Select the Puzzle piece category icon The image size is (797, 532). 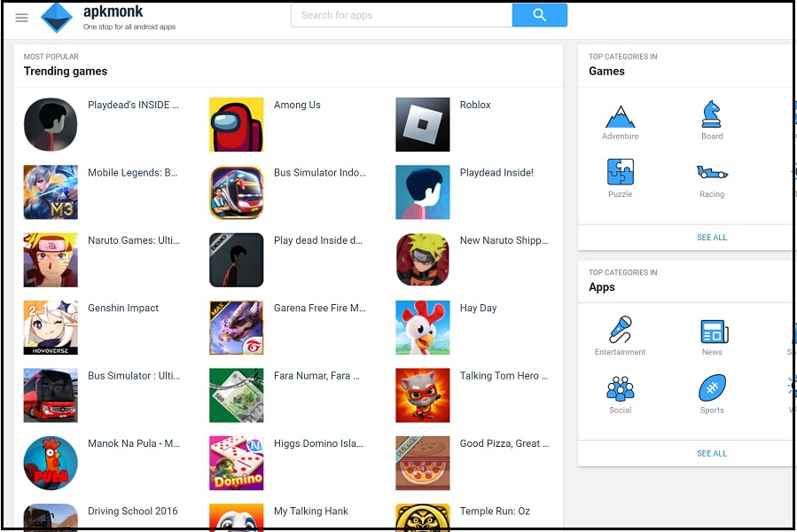[620, 172]
